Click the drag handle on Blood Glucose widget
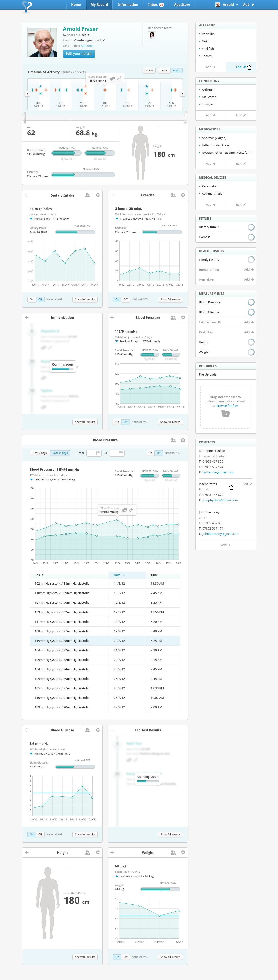 pos(27,730)
